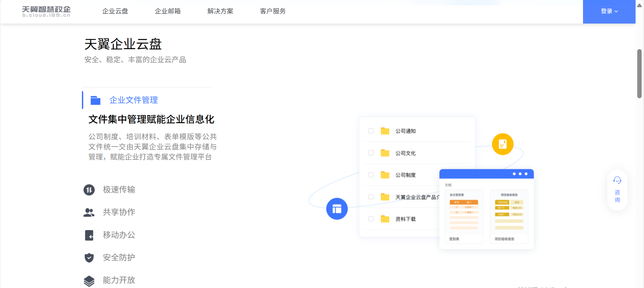Click the 文件集中管理赋能企业信息化 headline

(x=151, y=119)
